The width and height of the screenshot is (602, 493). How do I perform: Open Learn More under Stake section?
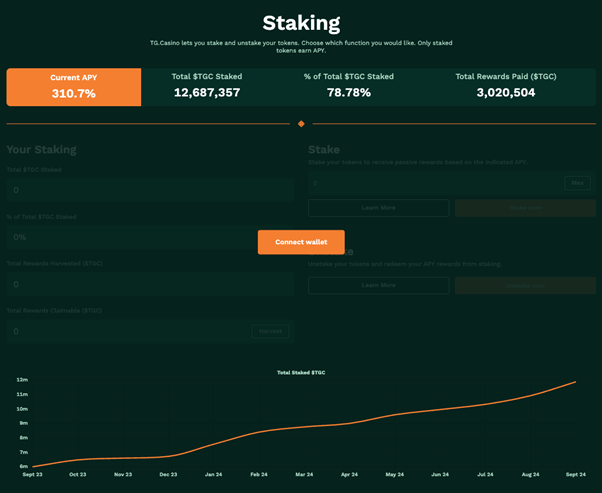[379, 208]
